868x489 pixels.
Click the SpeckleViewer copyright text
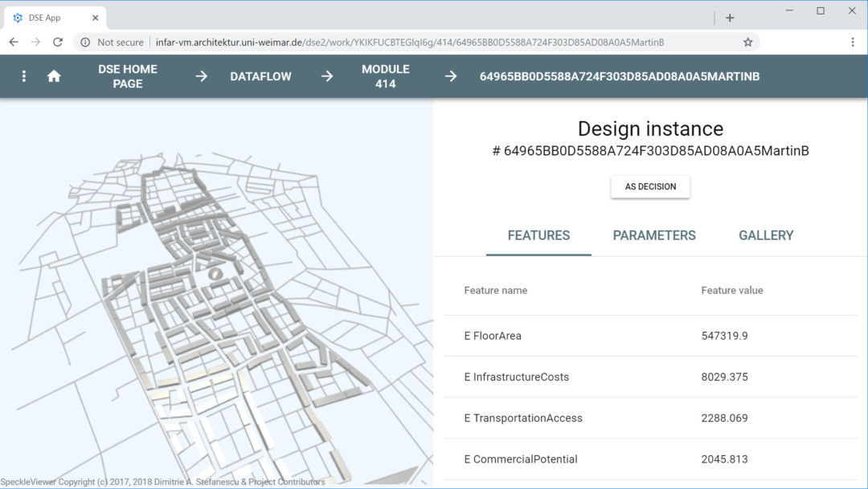[162, 482]
